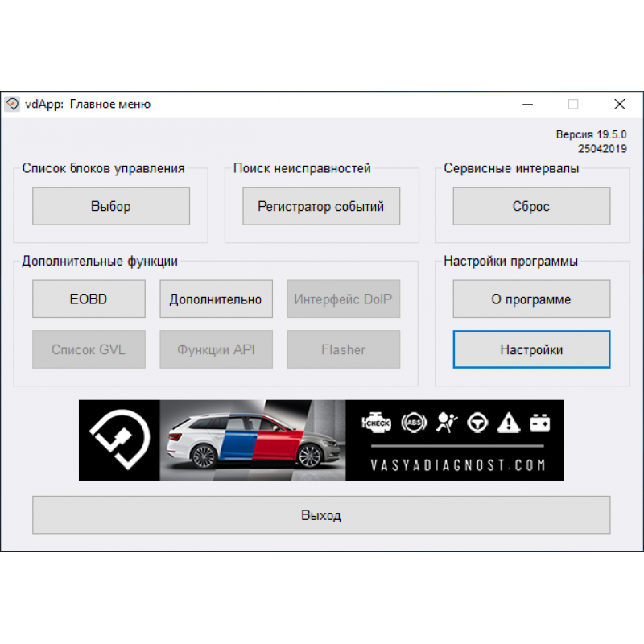Open the Дополнительно extra functions
The width and height of the screenshot is (644, 644).
(216, 299)
